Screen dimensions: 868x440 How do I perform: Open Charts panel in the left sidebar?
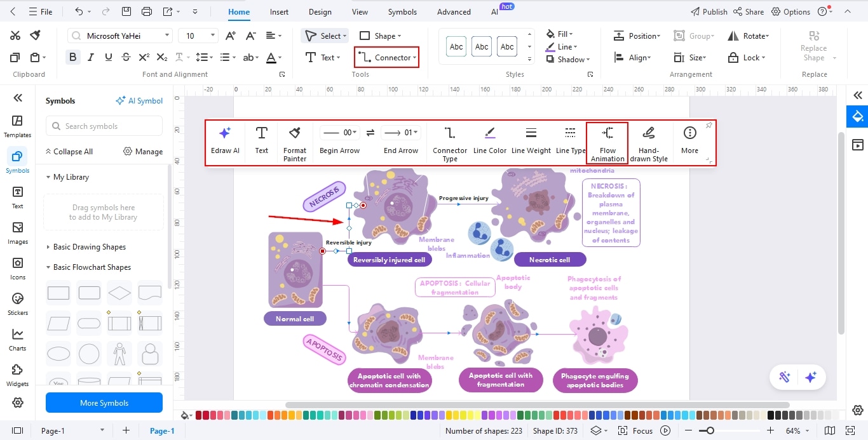click(x=17, y=340)
